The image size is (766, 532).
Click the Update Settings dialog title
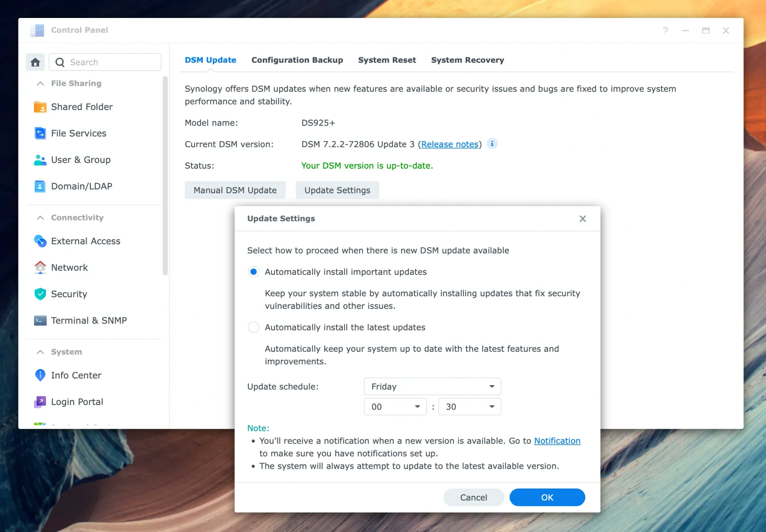click(281, 219)
